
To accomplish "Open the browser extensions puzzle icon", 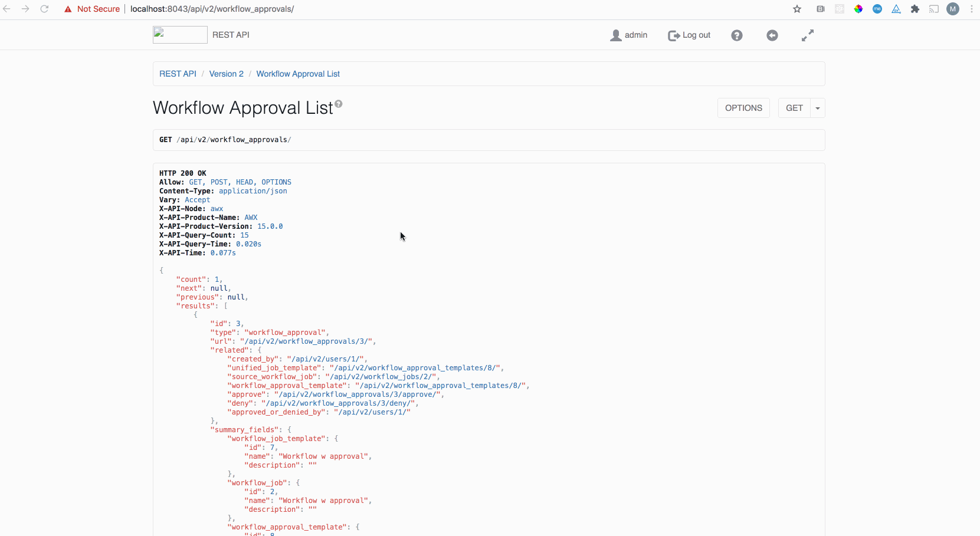I will point(915,9).
